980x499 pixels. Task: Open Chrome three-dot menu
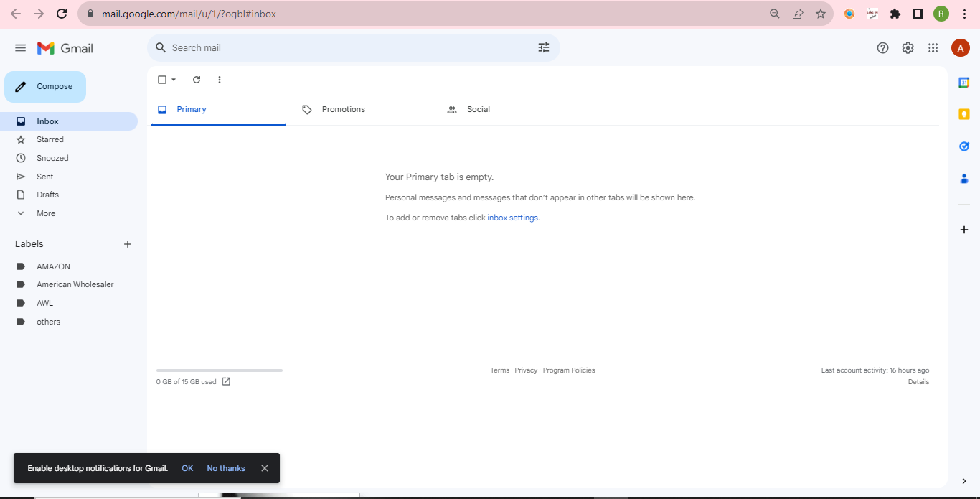coord(964,14)
